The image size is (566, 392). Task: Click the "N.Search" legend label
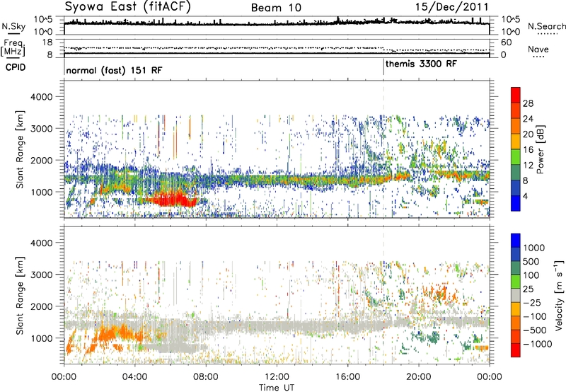pos(547,26)
